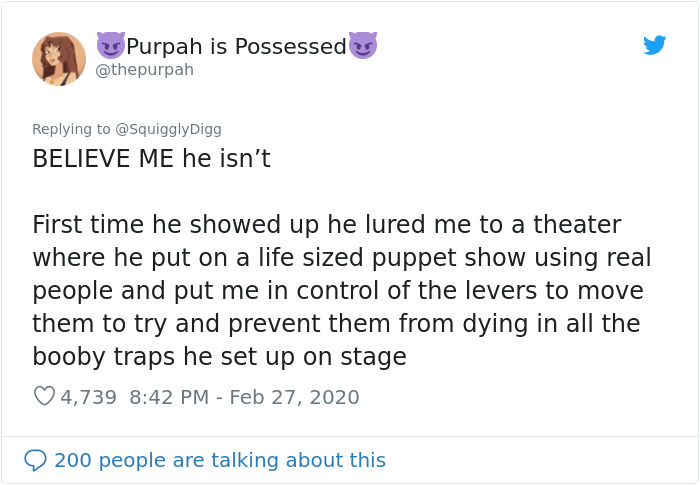
Task: Click the 4,739 likes count
Action: click(x=88, y=397)
